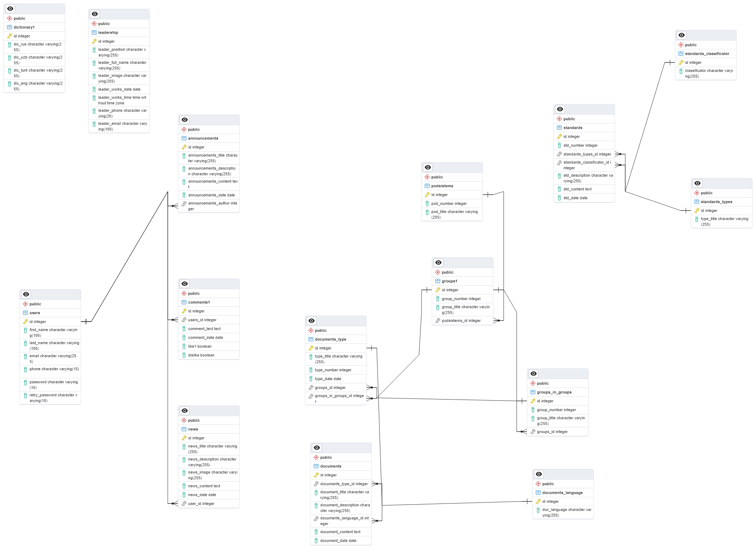Click the standards_types table name
This screenshot has height=549, width=756.
(x=716, y=202)
